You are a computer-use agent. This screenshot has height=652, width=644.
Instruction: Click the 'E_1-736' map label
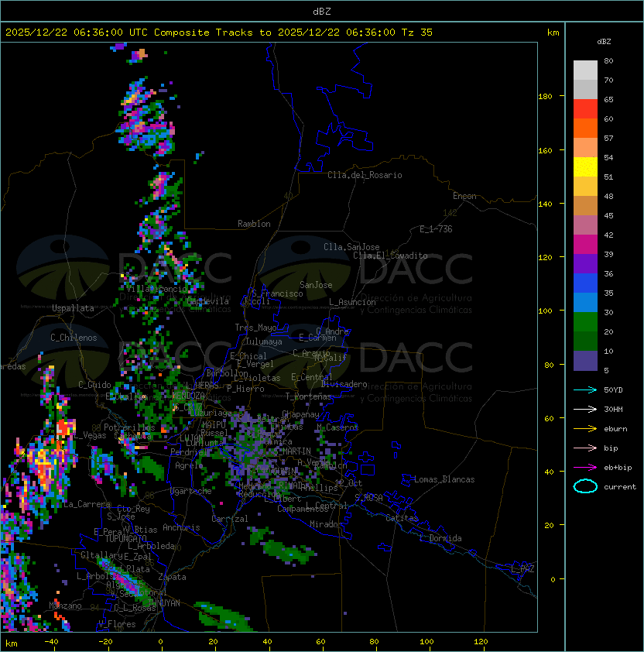(436, 229)
